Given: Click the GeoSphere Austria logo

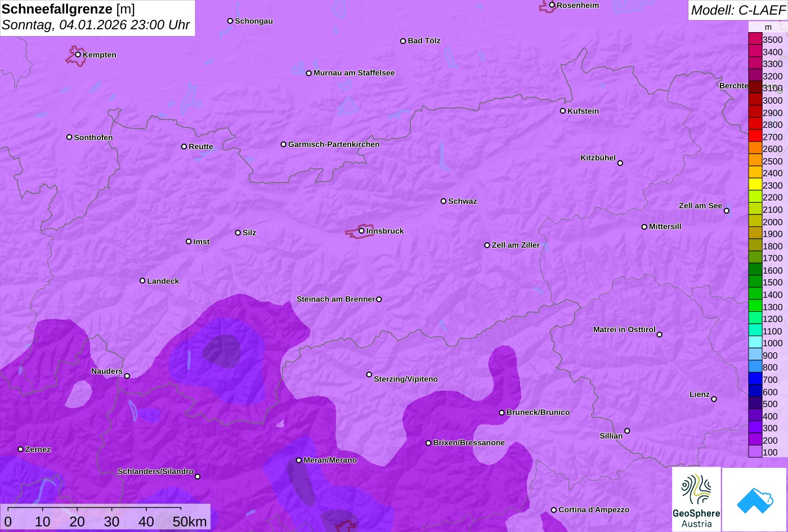Looking at the screenshot, I should [x=696, y=499].
